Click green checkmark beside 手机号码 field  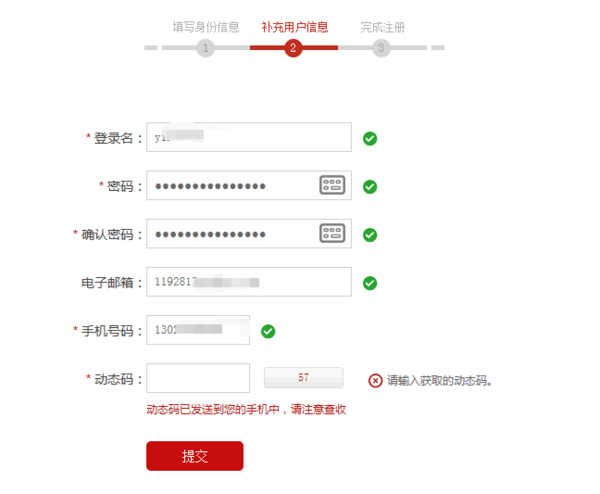pos(268,331)
